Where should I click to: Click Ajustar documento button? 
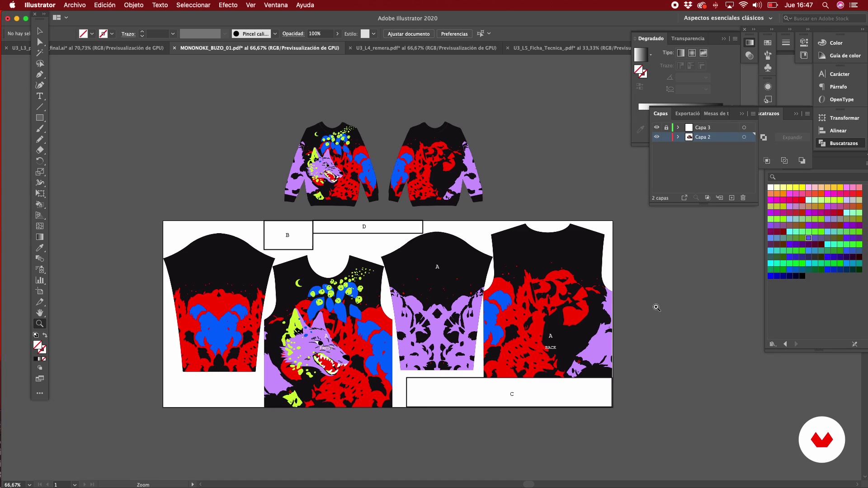(409, 34)
